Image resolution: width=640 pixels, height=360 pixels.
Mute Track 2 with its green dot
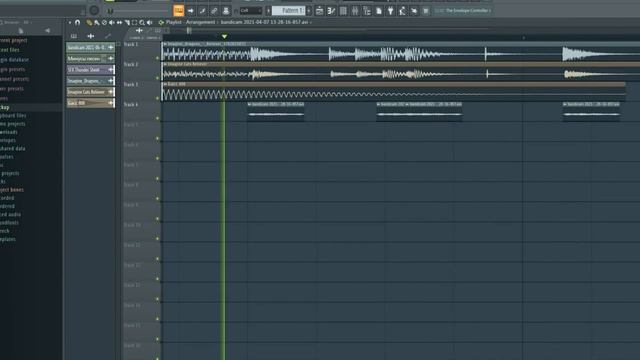pyautogui.click(x=158, y=78)
